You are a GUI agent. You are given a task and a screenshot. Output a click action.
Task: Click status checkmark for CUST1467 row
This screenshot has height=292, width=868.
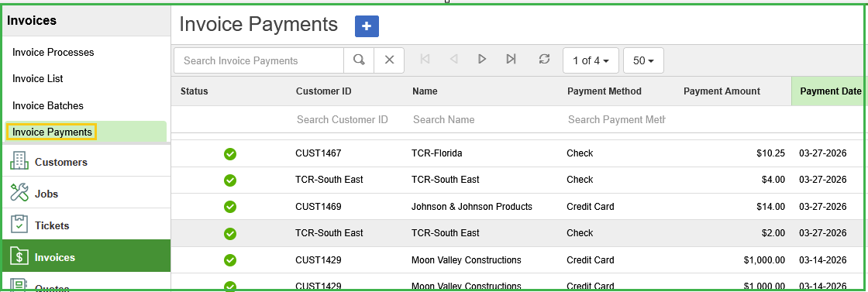point(230,153)
